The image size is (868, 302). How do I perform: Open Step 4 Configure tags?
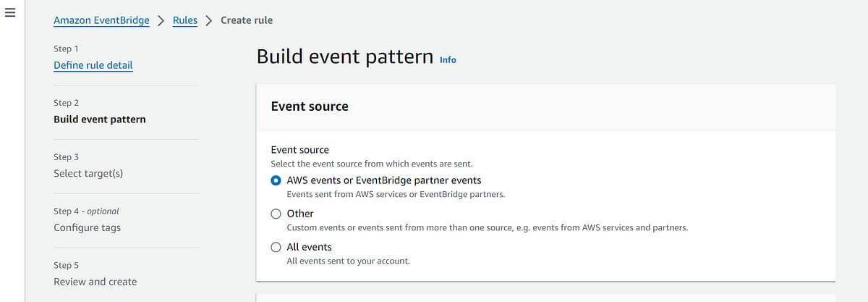pyautogui.click(x=87, y=227)
